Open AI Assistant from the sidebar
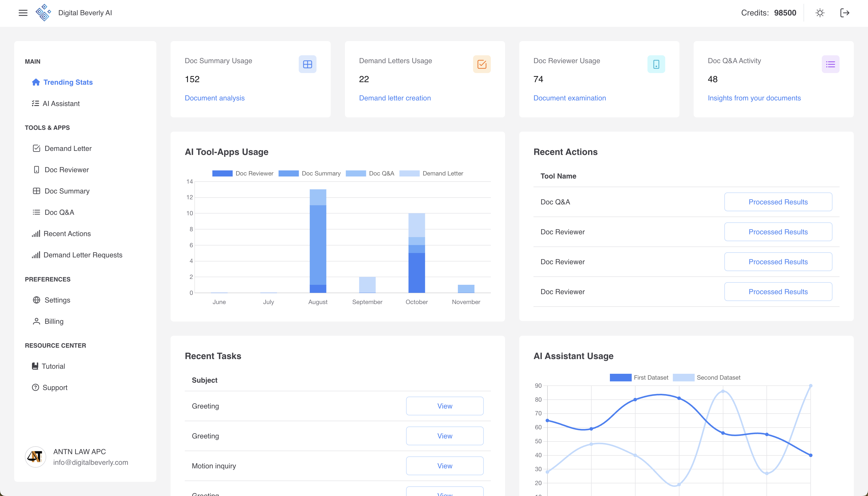 point(61,103)
